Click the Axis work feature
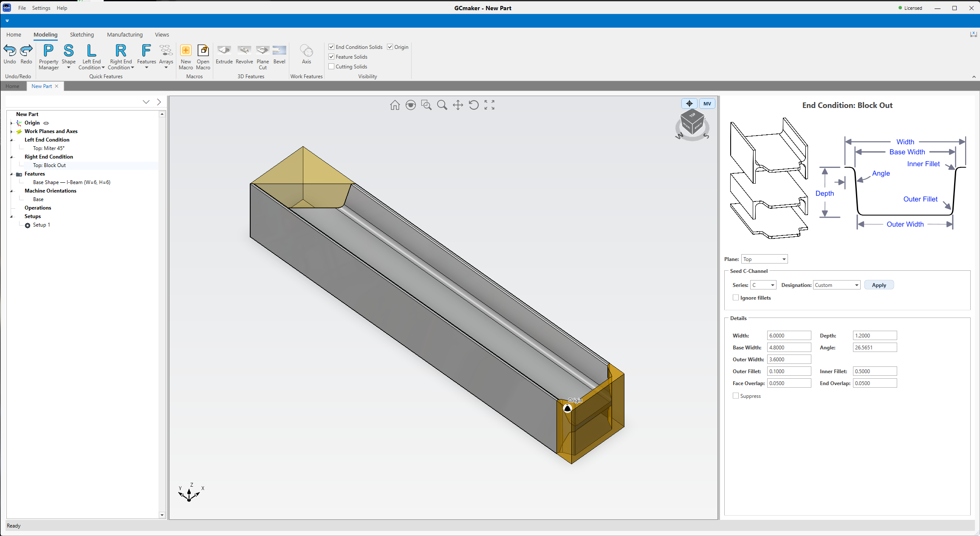980x536 pixels. click(306, 54)
